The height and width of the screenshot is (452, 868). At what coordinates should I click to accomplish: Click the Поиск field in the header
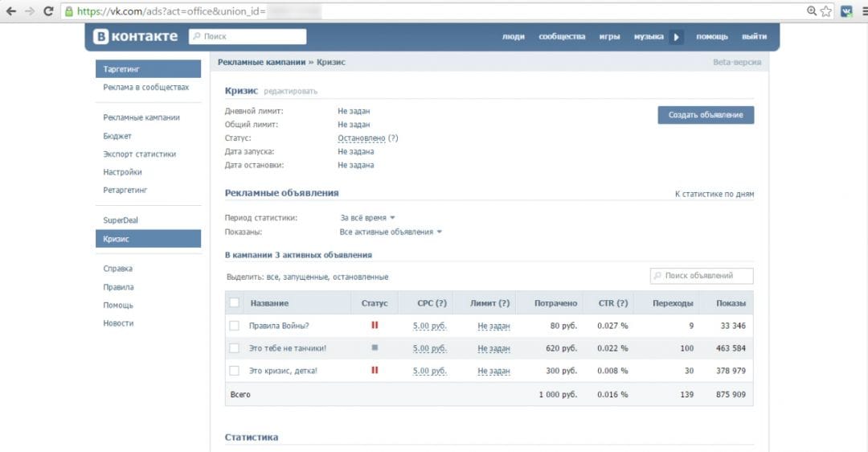tap(248, 36)
